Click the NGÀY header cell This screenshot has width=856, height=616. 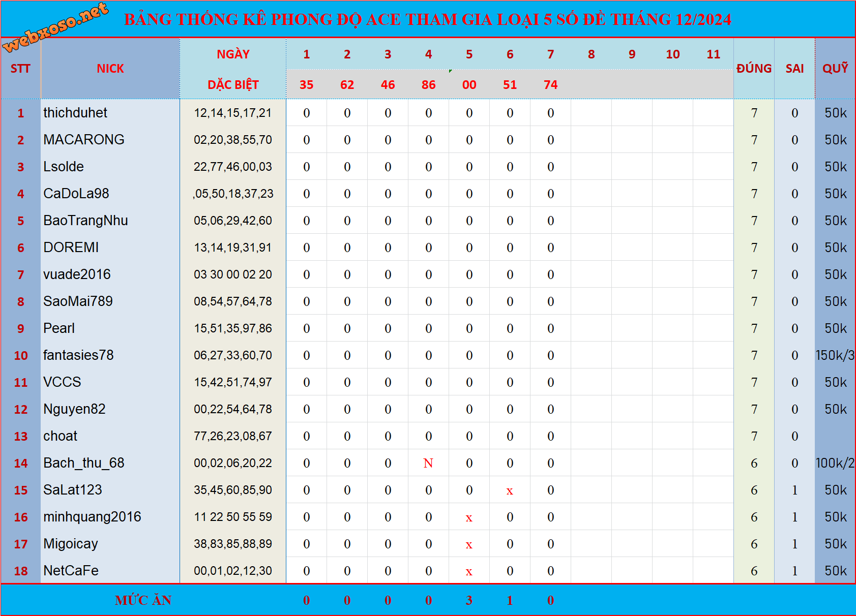[x=233, y=54]
